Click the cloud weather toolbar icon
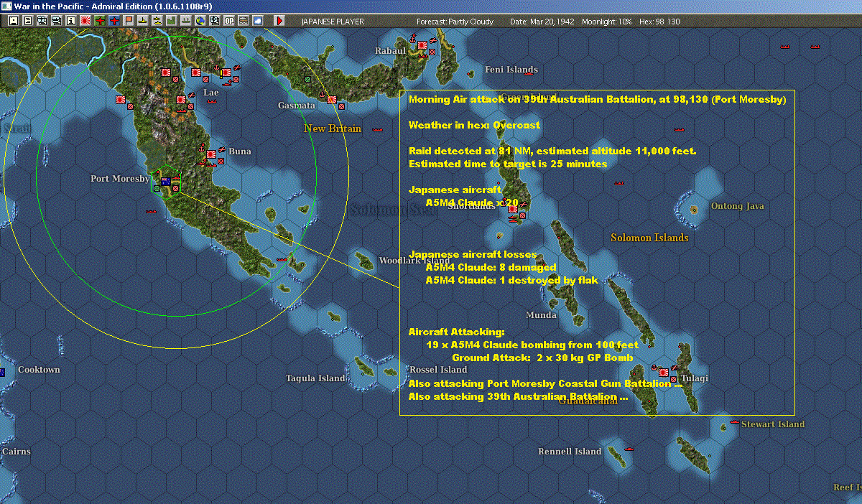 tap(257, 21)
